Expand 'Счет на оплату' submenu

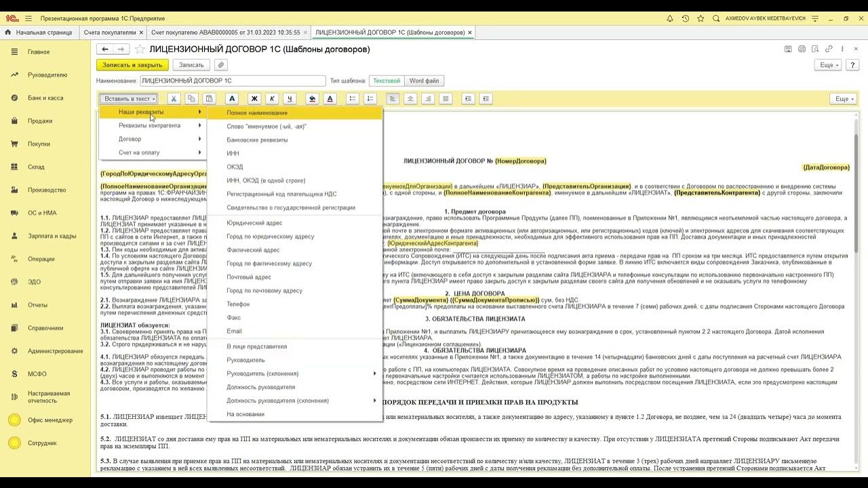click(153, 152)
